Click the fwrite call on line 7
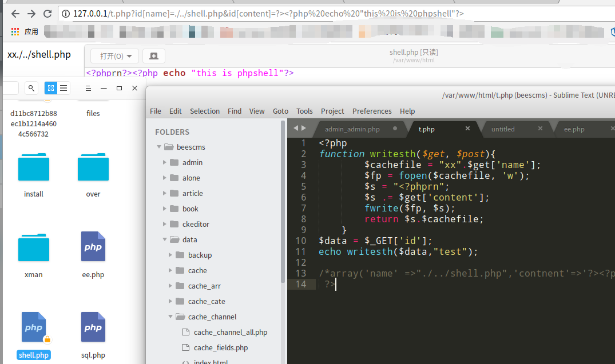Image resolution: width=615 pixels, height=364 pixels. 381,208
